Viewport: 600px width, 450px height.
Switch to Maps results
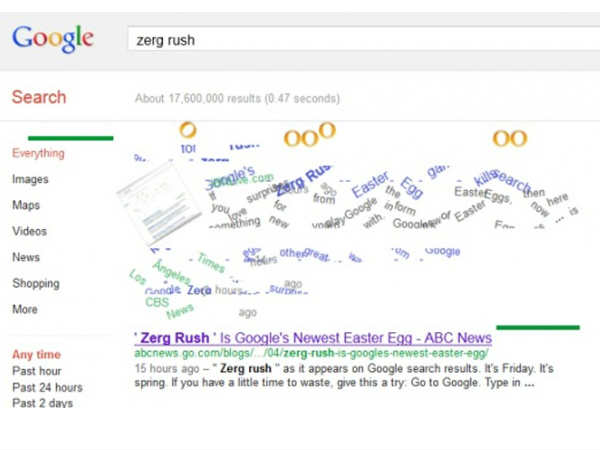click(x=26, y=205)
